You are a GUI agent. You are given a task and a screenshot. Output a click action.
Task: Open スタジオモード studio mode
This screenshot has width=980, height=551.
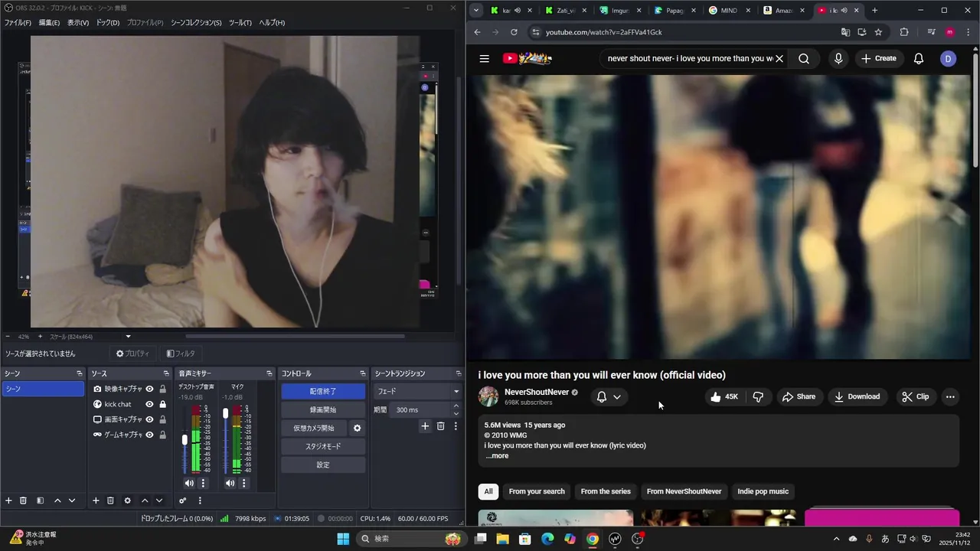(323, 446)
